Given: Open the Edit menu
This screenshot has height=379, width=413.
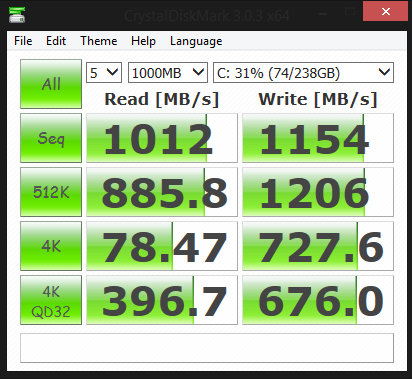Looking at the screenshot, I should click(56, 41).
